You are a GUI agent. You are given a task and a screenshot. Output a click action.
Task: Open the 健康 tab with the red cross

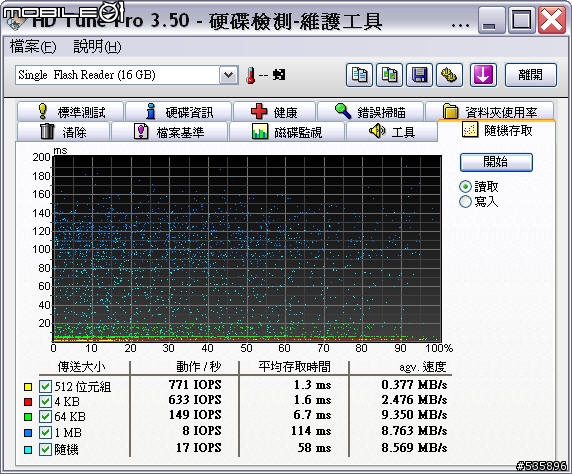coord(274,112)
